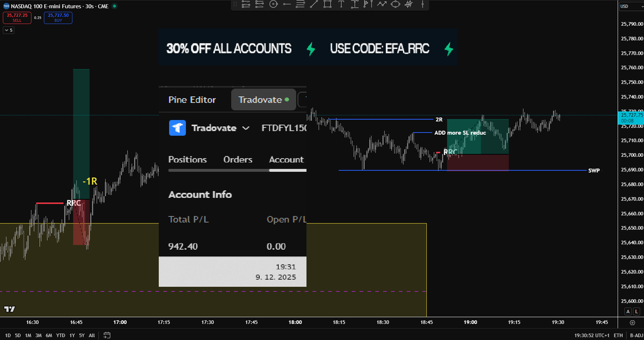The height and width of the screenshot is (340, 644).
Task: Open the Positions tab
Action: point(187,160)
